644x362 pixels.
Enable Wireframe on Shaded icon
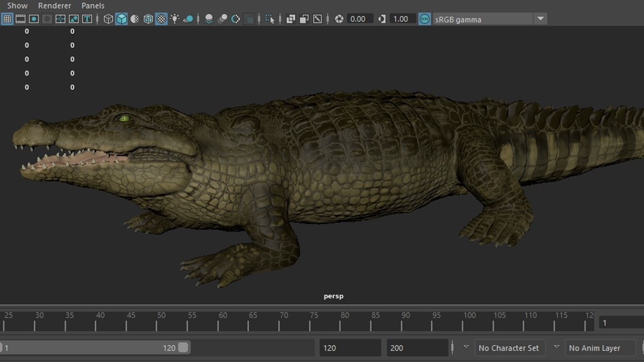148,19
